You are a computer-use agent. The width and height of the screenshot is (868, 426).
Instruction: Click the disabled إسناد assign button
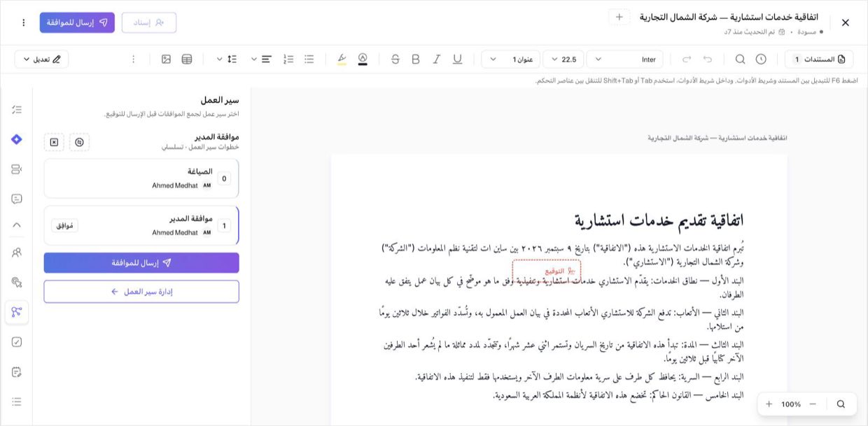point(149,22)
